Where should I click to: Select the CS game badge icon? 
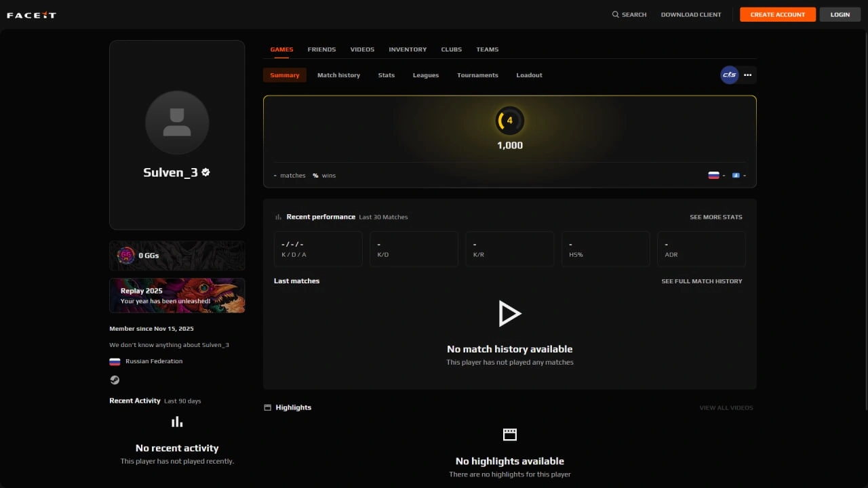click(729, 75)
